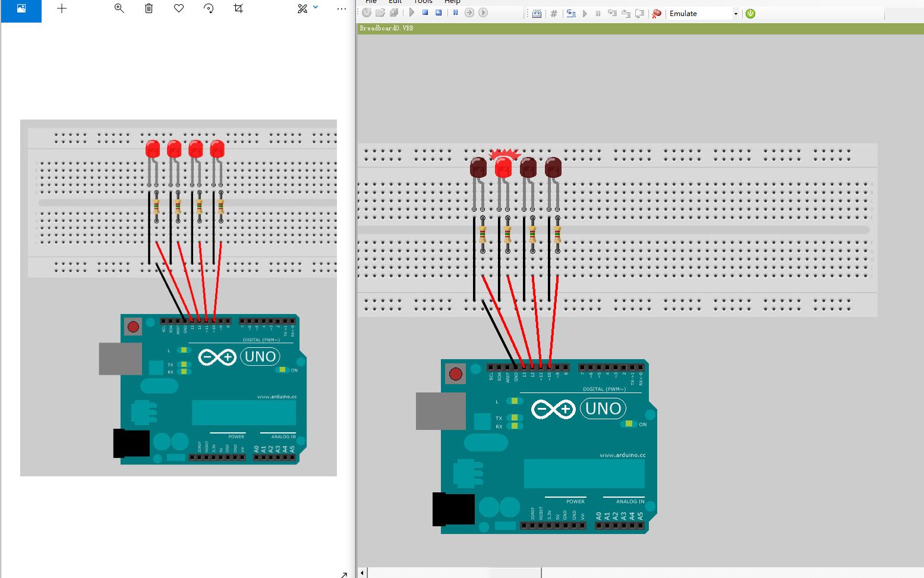The image size is (924, 578).
Task: Stop the emulation using the blue stop icon
Action: click(425, 12)
